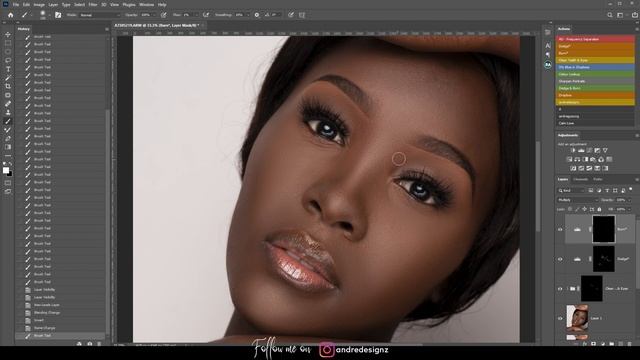
Task: Open the Search icon at top right
Action: (610, 15)
